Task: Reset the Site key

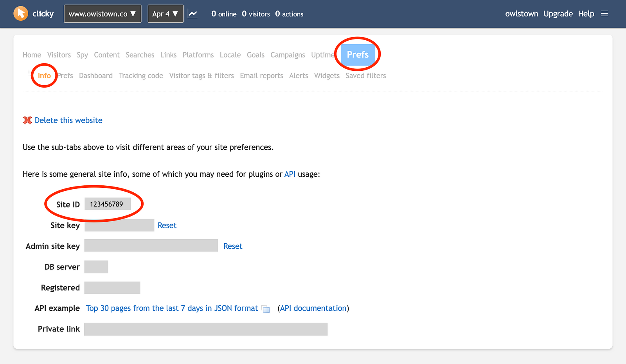Action: point(167,225)
